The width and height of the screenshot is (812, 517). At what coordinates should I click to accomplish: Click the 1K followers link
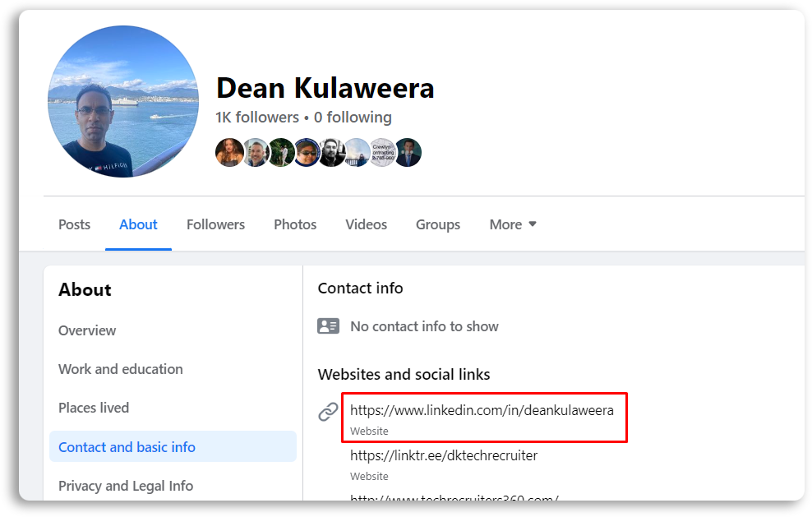point(257,118)
